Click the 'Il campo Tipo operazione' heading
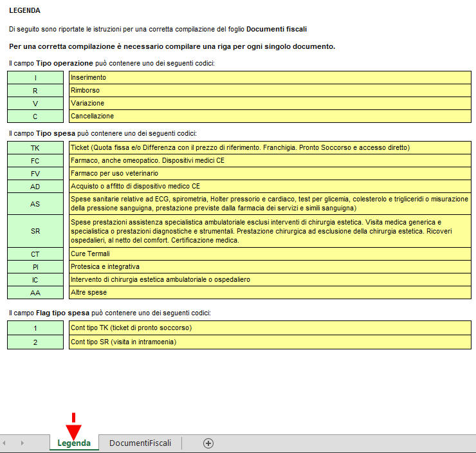This screenshot has width=476, height=453. [x=112, y=63]
